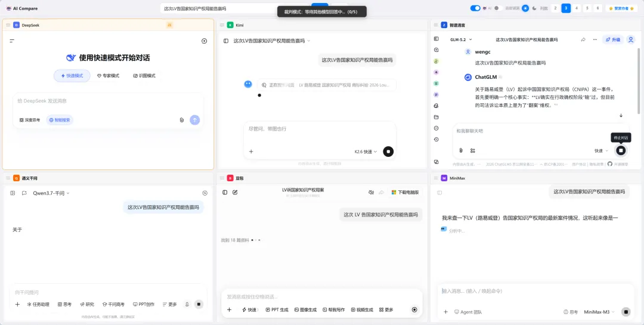
Task: Switch to dark theme moon icon
Action: [x=534, y=8]
